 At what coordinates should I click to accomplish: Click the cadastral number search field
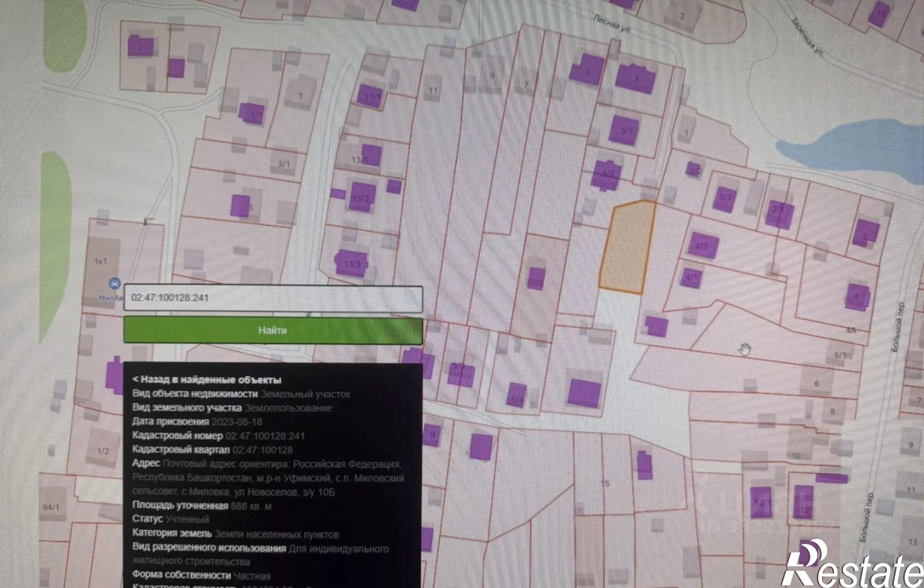coord(273,298)
